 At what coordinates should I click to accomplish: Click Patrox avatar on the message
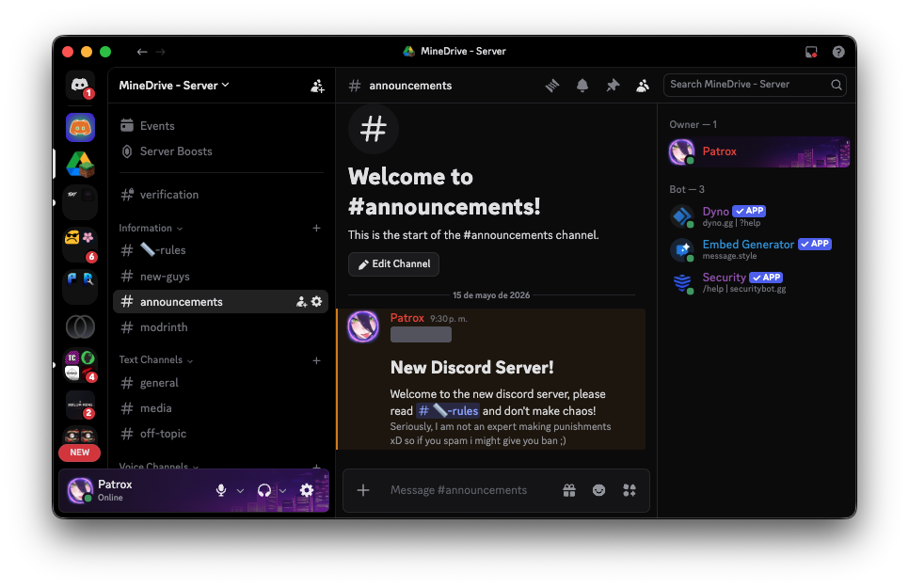click(x=363, y=326)
